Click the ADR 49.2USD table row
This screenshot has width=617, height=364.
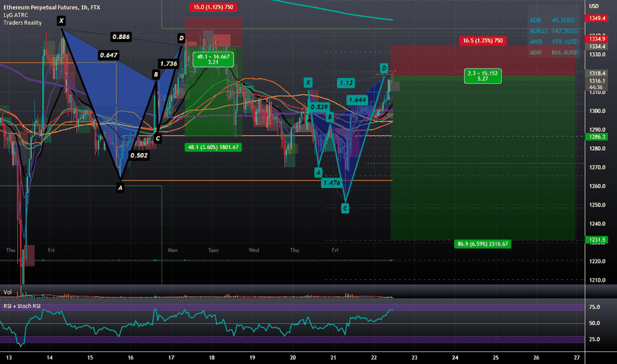[x=552, y=20]
